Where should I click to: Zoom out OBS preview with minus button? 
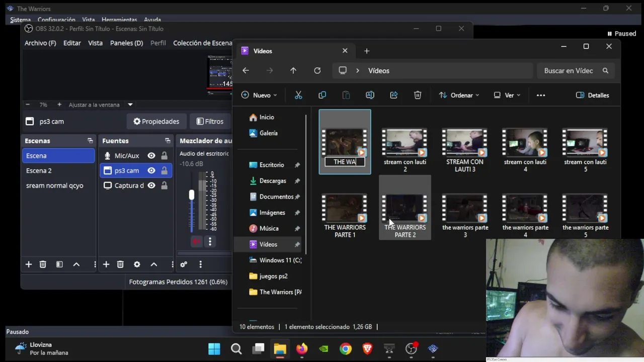(x=28, y=105)
